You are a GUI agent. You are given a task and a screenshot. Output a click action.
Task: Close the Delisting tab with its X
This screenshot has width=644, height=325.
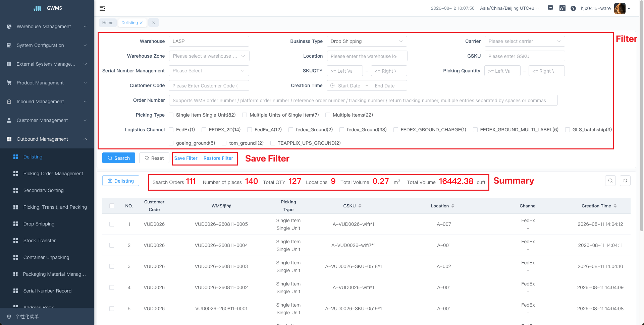[141, 23]
